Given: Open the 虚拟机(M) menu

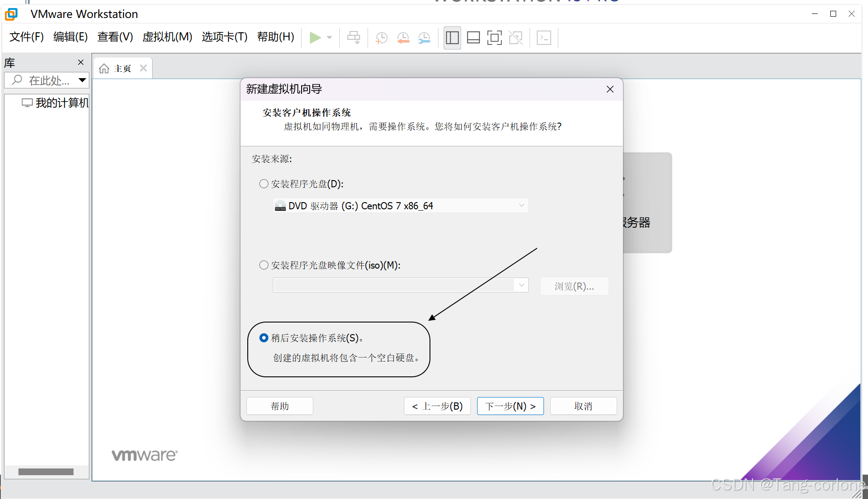Looking at the screenshot, I should (x=167, y=37).
